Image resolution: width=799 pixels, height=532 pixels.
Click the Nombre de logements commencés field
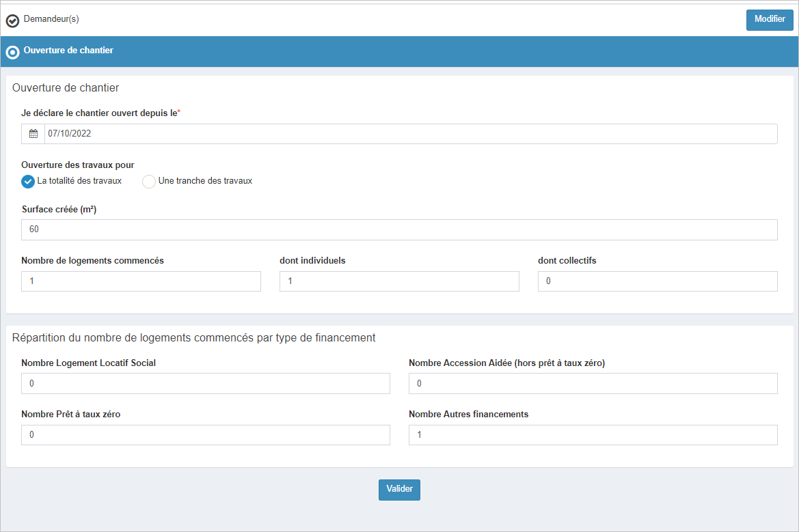point(141,281)
